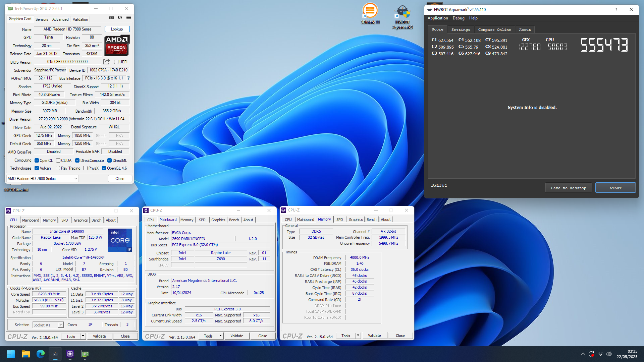This screenshot has height=362, width=644.
Task: Switch to Compare Online tab in Aquamark
Action: click(494, 29)
